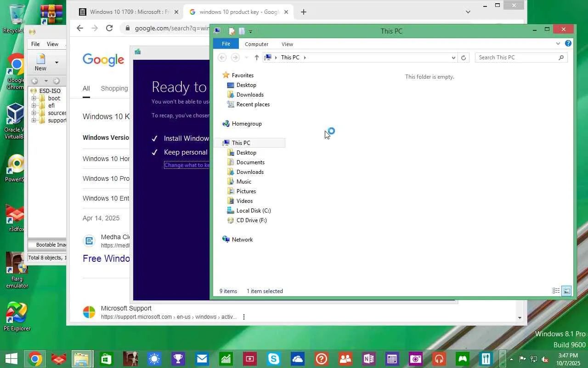Launch the Store app from the taskbar
Viewport: 588px width, 368px height.
click(x=107, y=359)
